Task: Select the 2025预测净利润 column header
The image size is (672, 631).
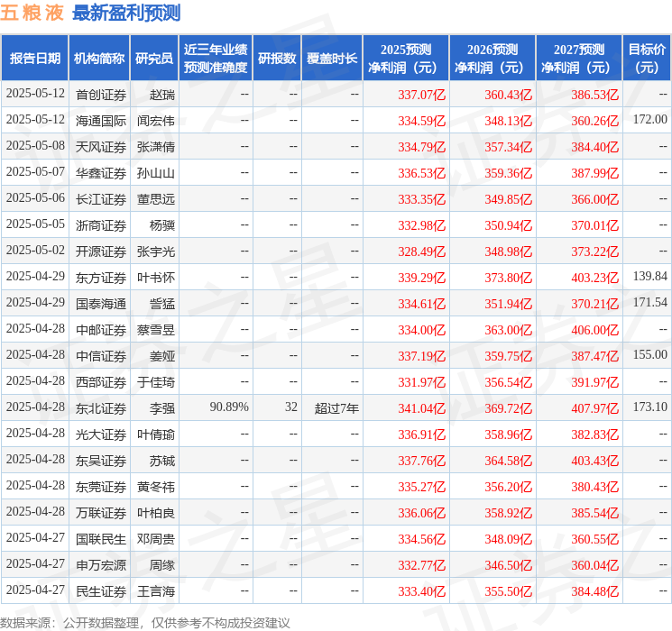Action: [406, 58]
